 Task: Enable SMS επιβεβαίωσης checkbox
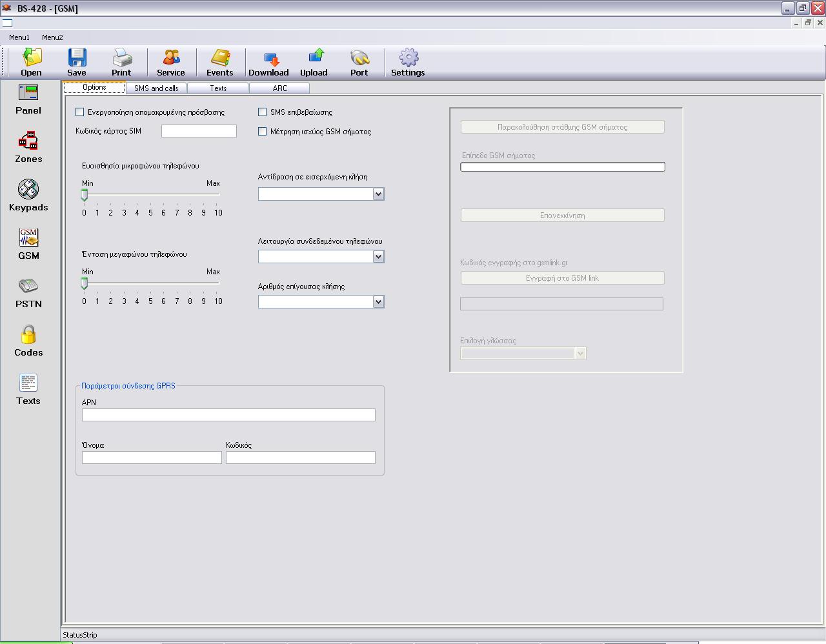pos(263,112)
